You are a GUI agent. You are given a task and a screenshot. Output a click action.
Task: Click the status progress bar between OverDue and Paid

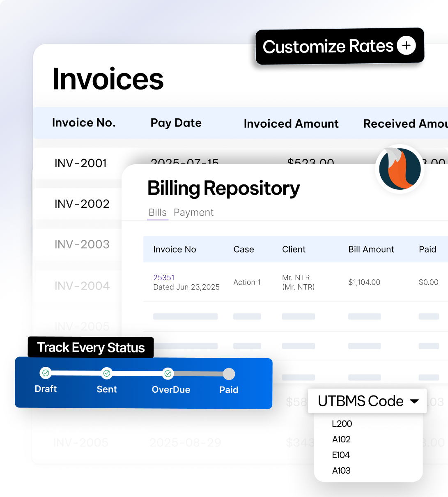pyautogui.click(x=198, y=374)
